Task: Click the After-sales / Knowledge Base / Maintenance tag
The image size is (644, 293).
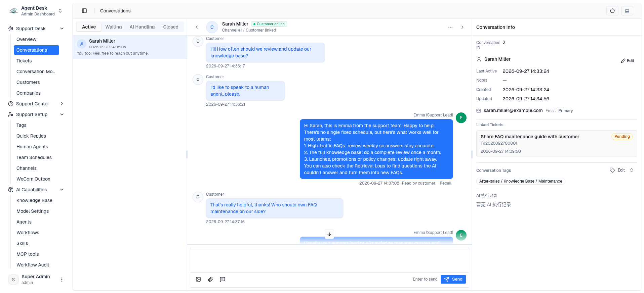Action: tap(521, 181)
